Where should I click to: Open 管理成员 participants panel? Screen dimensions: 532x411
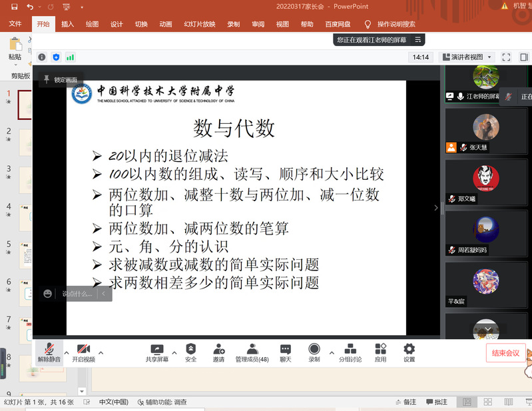252,352
